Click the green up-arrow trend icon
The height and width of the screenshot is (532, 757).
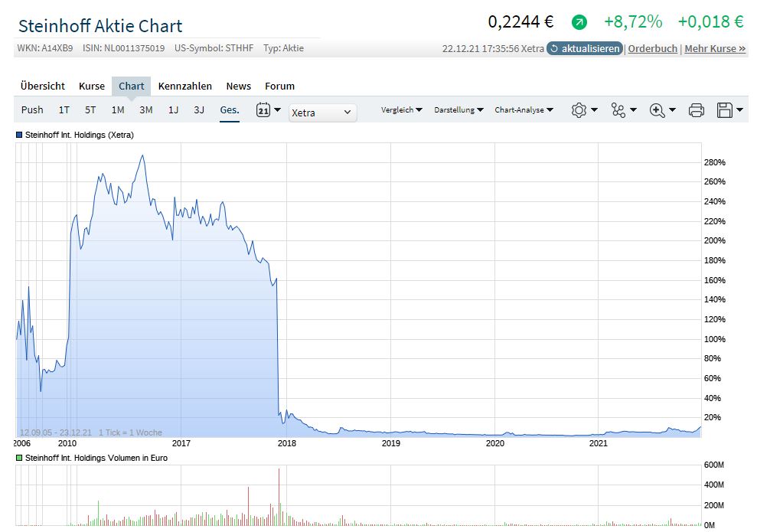point(579,21)
